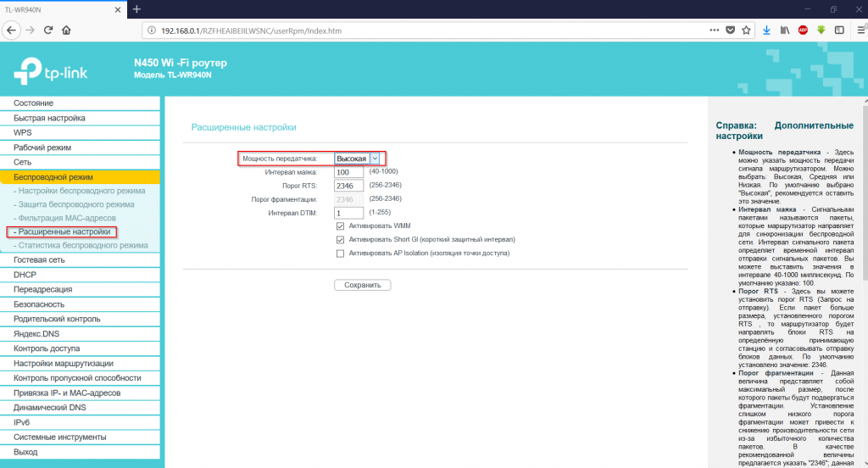
Task: Select Родительский контроль in sidebar
Action: (x=80, y=319)
